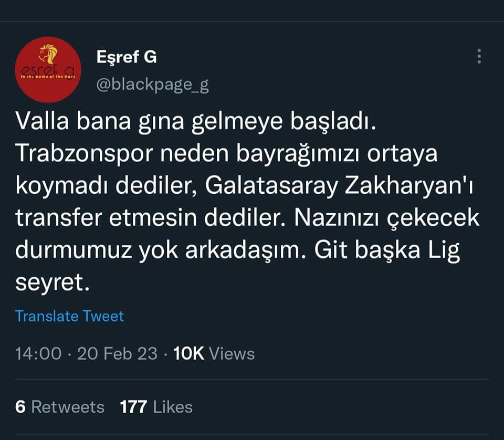This screenshot has width=504, height=440.
Task: Tap the last word seyret in the tweet
Action: (49, 284)
